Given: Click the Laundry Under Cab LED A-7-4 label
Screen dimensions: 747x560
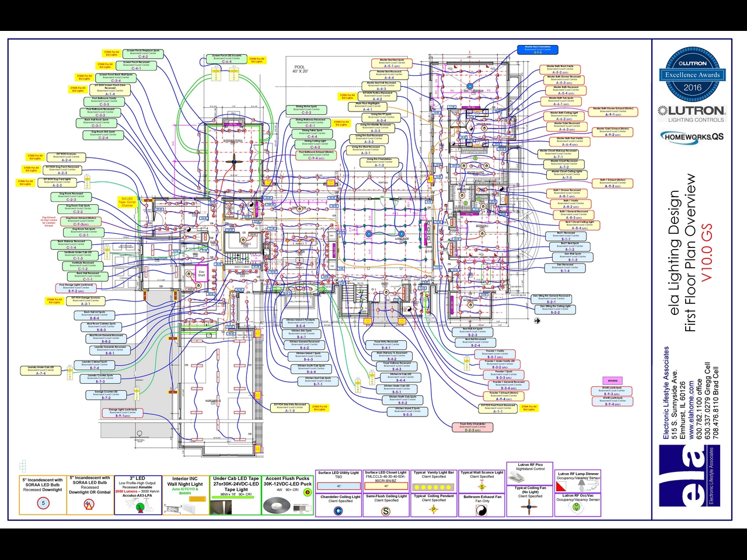Looking at the screenshot, I should pos(40,371).
